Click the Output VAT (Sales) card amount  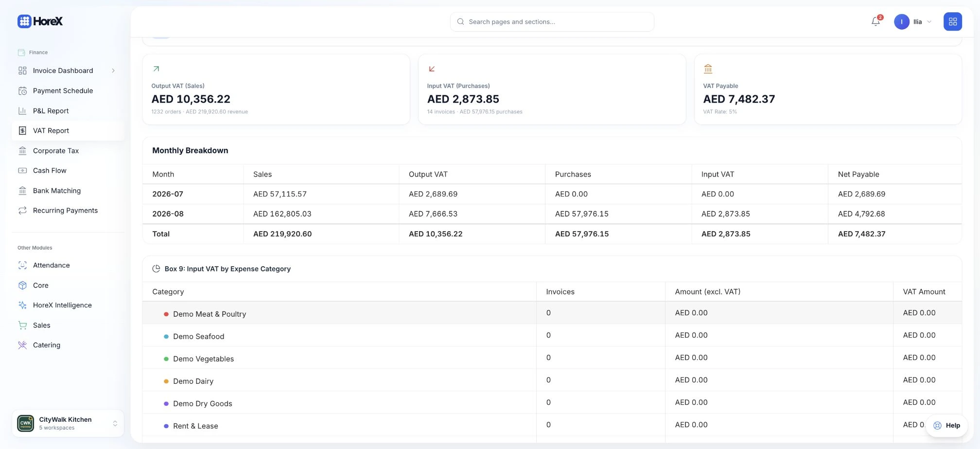coord(191,99)
